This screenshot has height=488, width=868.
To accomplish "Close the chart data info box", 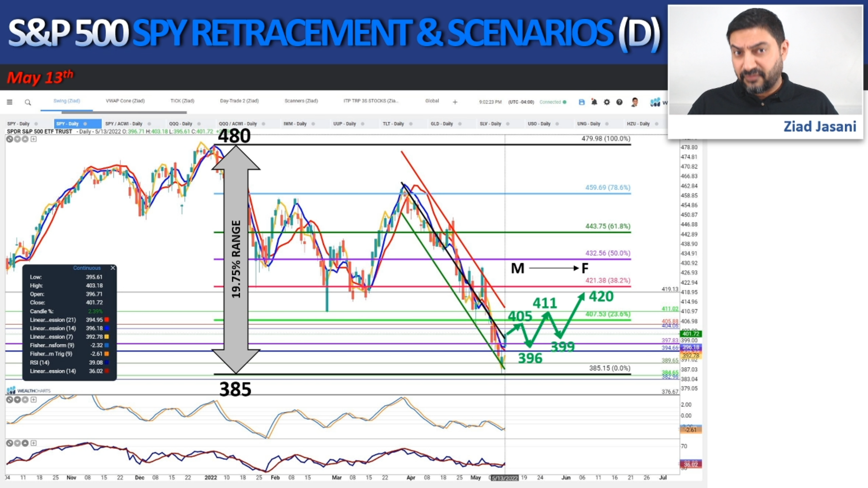I will tap(113, 268).
